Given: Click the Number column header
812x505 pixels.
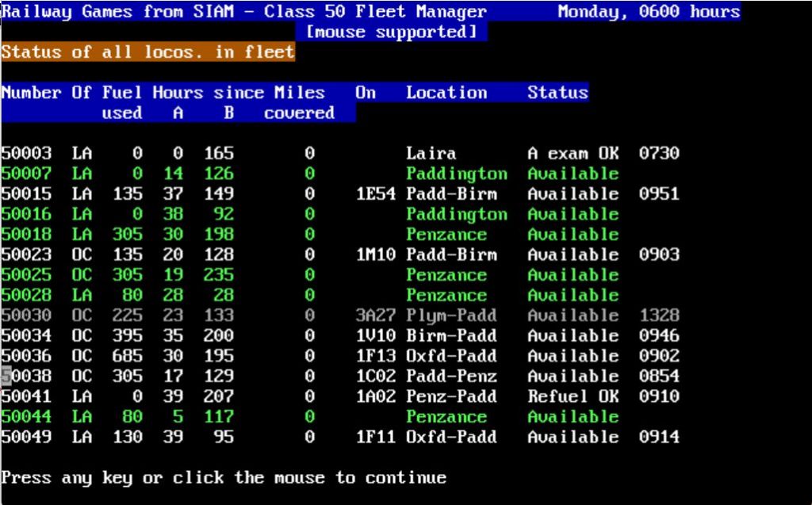Looking at the screenshot, I should [31, 93].
